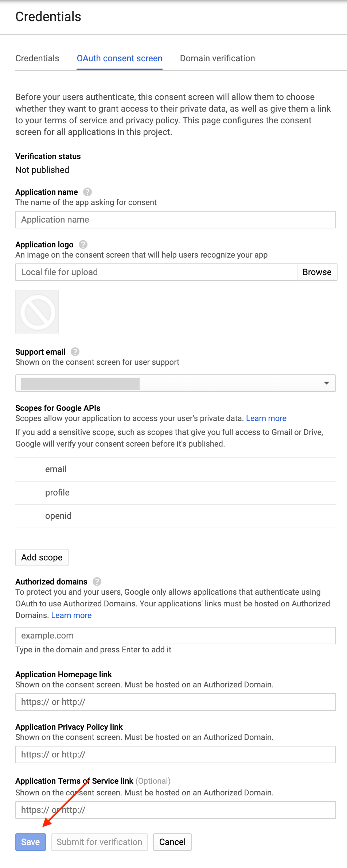
Task: Click help icon beside Authorized domains
Action: coord(97,582)
